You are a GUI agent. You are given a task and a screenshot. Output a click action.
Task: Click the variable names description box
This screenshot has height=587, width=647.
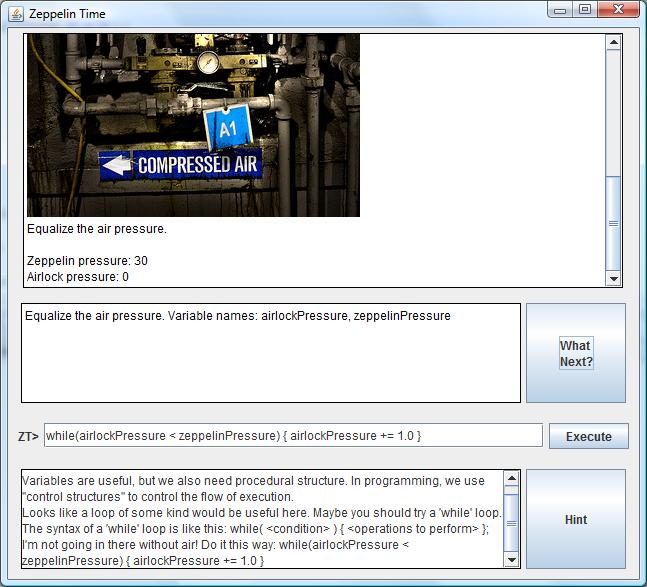(270, 353)
